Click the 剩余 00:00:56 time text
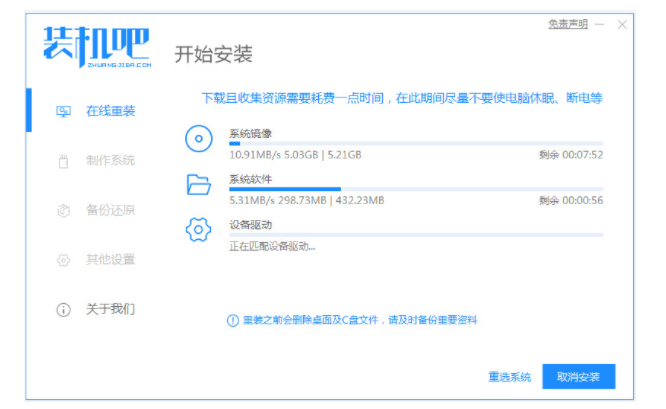The image size is (666, 409). 571,200
